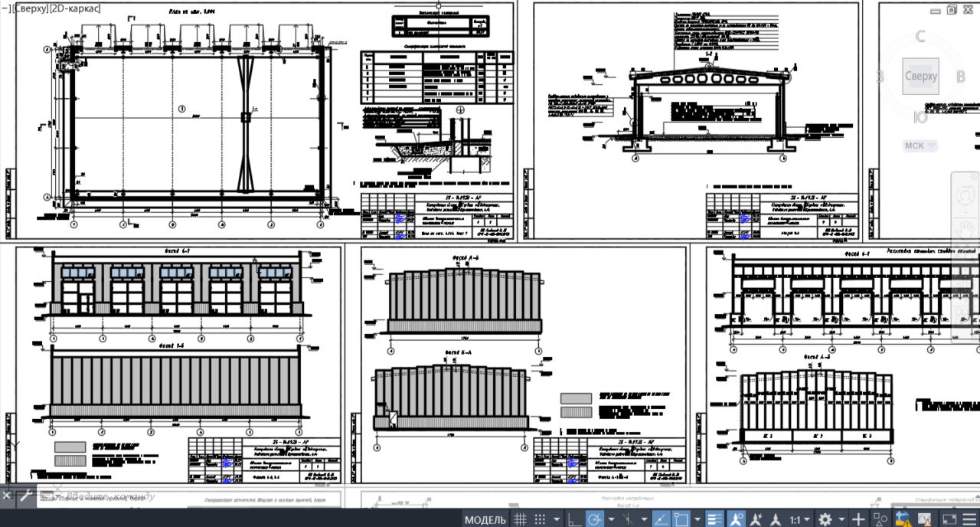
Task: Toggle lineweight display icon
Action: (x=714, y=519)
